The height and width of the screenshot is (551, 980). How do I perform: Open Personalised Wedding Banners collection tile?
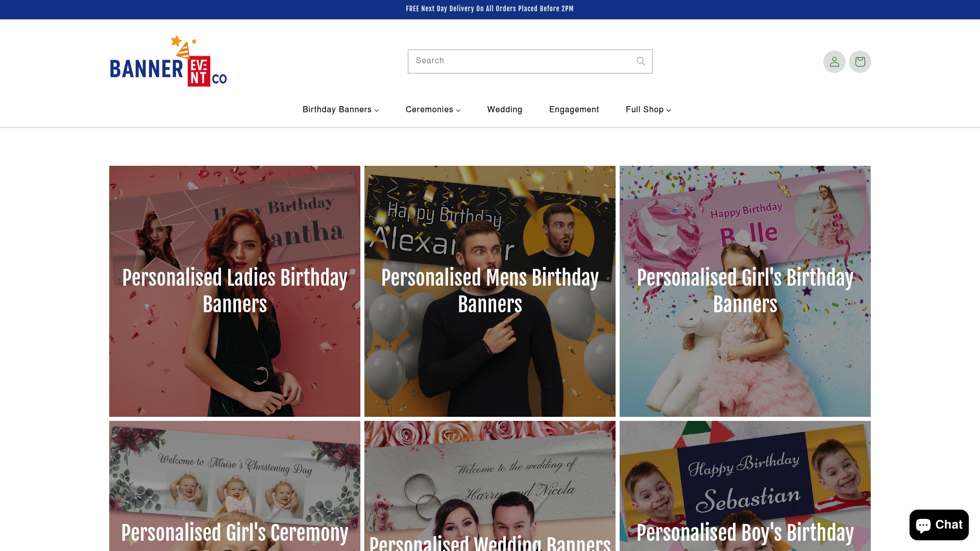point(490,486)
